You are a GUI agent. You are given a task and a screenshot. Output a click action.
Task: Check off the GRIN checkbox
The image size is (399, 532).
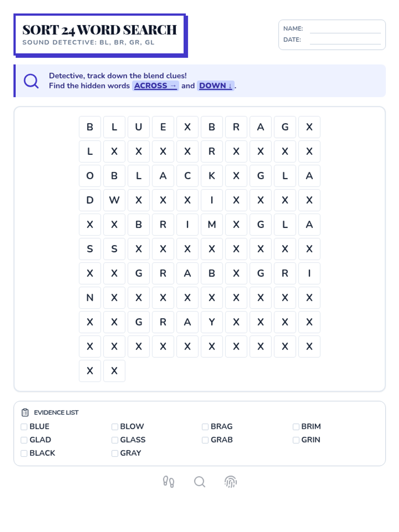pyautogui.click(x=296, y=440)
